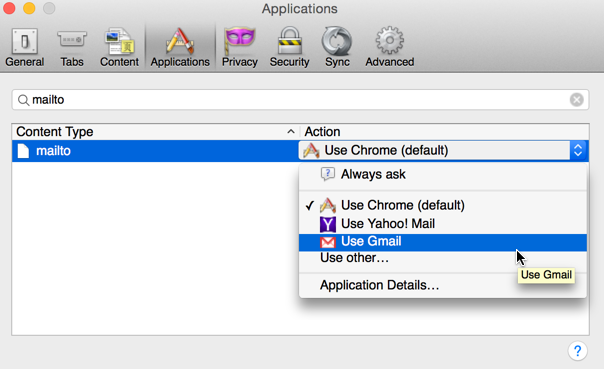Screen dimensions: 604x369
Task: Click in the mailto search field
Action: point(300,100)
